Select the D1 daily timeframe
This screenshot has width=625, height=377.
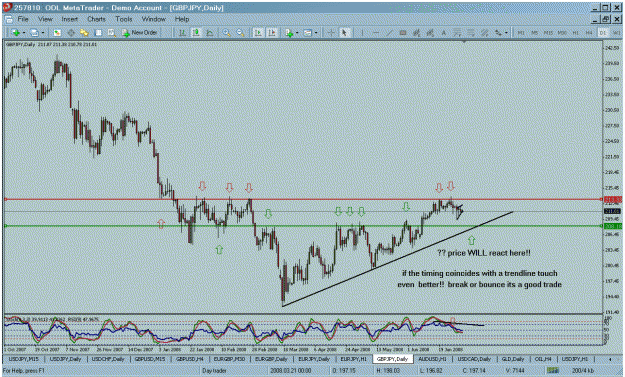(x=603, y=33)
